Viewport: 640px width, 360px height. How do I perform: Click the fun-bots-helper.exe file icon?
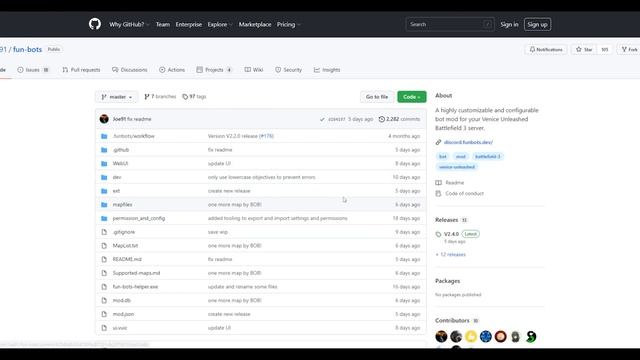[x=104, y=287]
